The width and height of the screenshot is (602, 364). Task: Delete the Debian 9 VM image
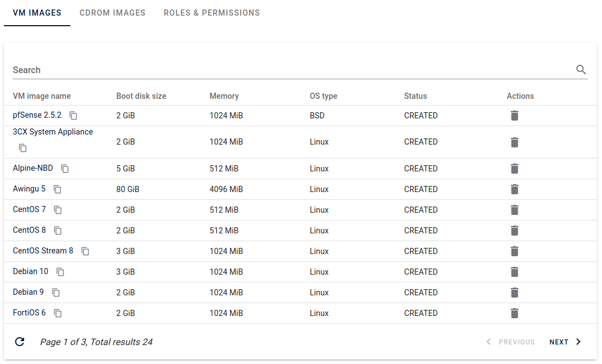[514, 292]
